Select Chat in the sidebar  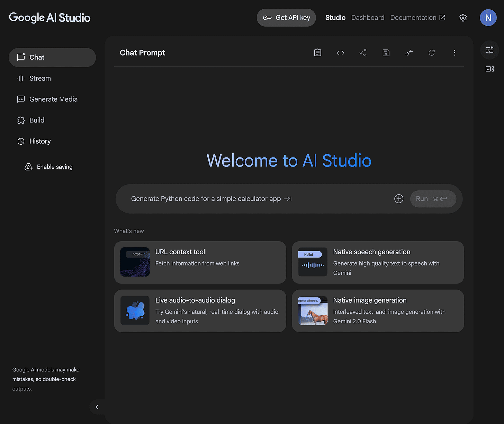tap(52, 57)
